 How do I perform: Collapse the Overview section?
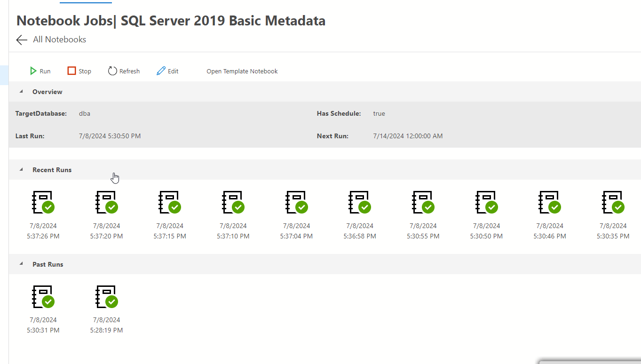[x=21, y=92]
